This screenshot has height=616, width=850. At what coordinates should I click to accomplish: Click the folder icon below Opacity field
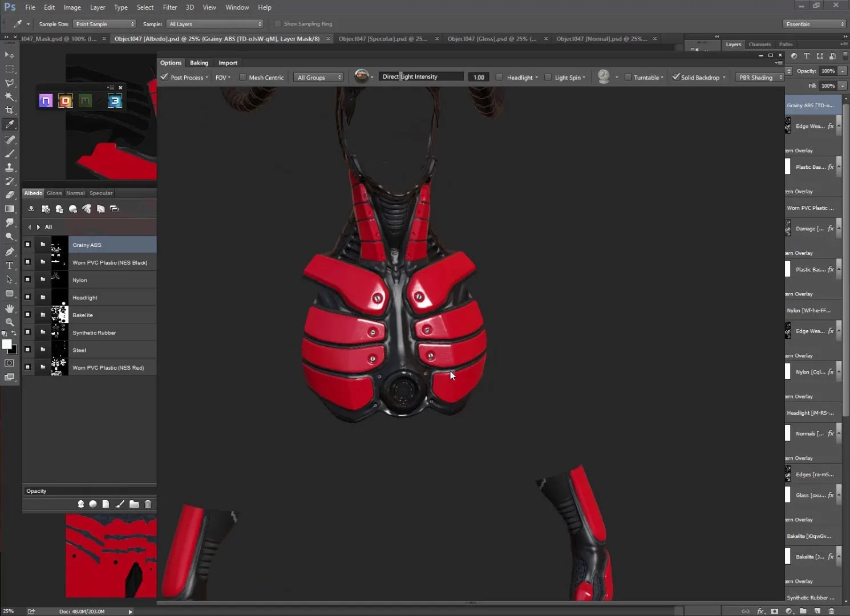pos(134,504)
